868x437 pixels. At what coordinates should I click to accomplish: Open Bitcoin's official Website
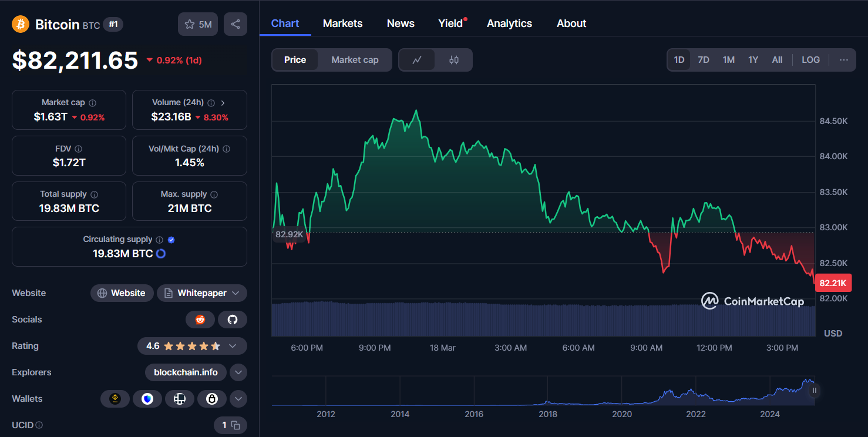[122, 293]
